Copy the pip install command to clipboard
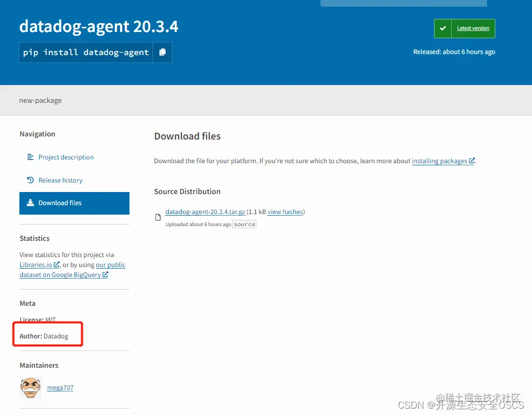 click(x=162, y=52)
